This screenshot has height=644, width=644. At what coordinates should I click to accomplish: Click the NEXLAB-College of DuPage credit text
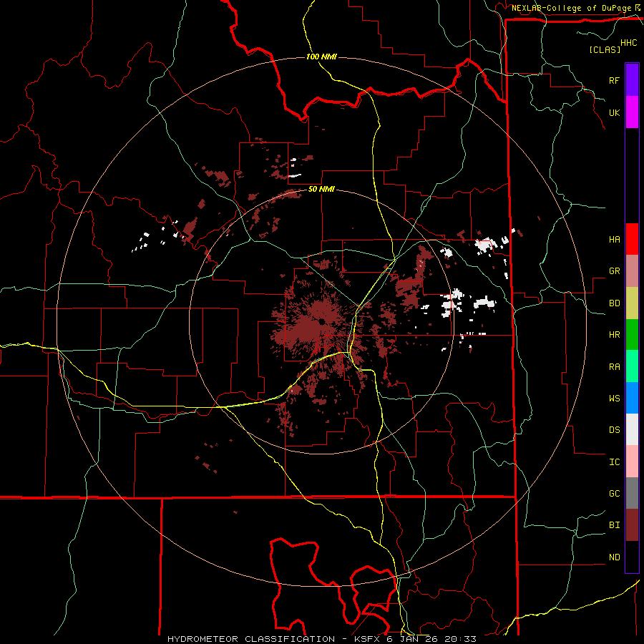571,8
